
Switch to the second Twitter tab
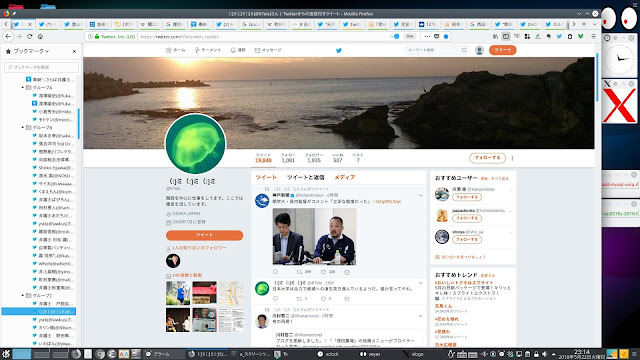(x=48, y=24)
